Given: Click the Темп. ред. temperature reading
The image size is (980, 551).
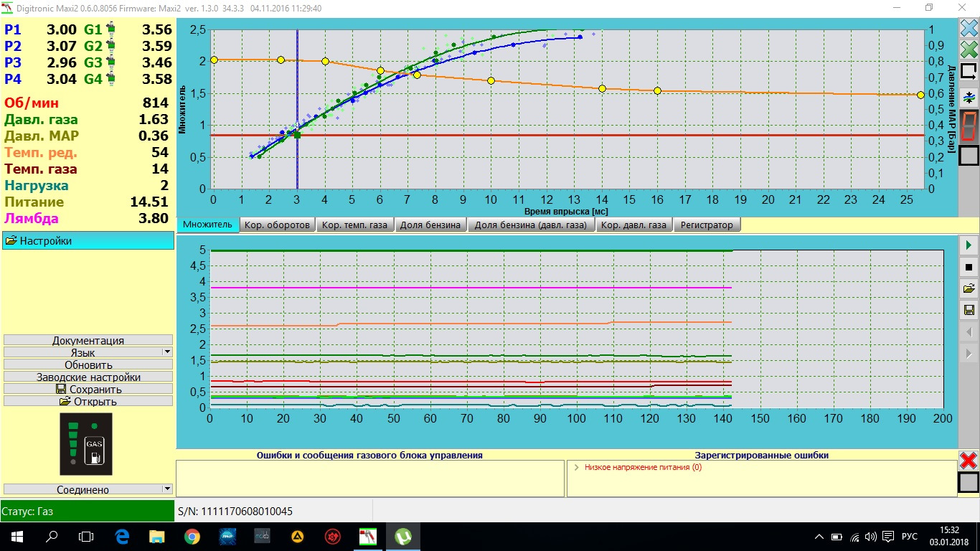Looking at the screenshot, I should pyautogui.click(x=87, y=152).
